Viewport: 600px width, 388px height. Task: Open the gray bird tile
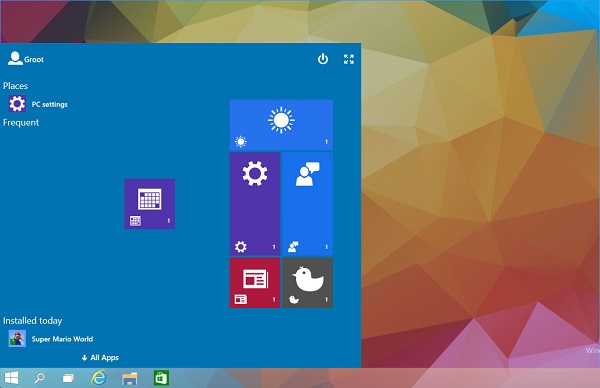coord(307,283)
